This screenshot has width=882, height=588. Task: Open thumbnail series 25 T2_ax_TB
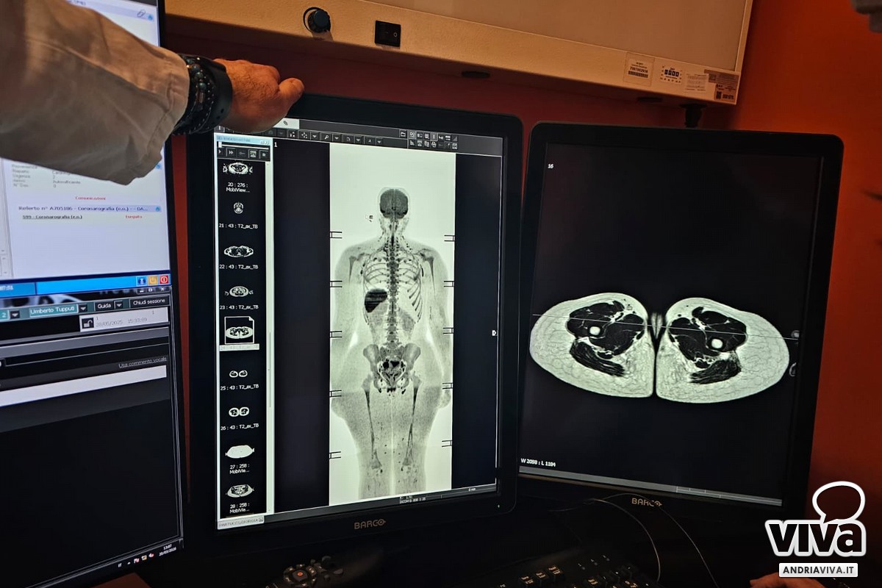[238, 374]
